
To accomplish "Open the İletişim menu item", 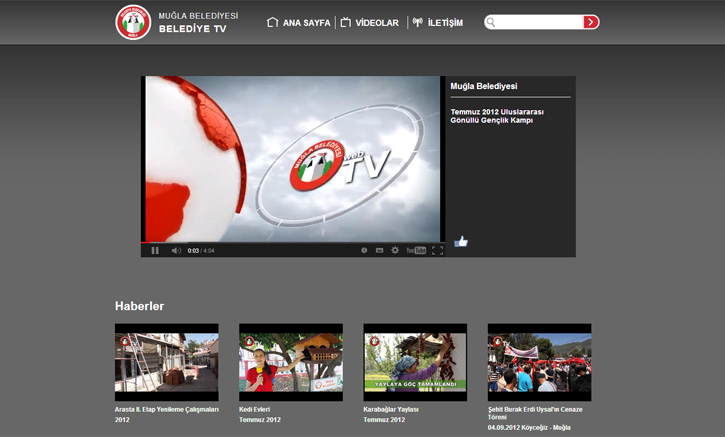I will pyautogui.click(x=438, y=23).
